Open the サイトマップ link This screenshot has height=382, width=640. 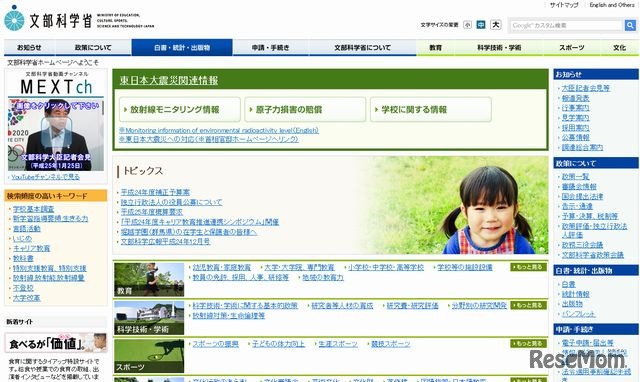pos(564,5)
